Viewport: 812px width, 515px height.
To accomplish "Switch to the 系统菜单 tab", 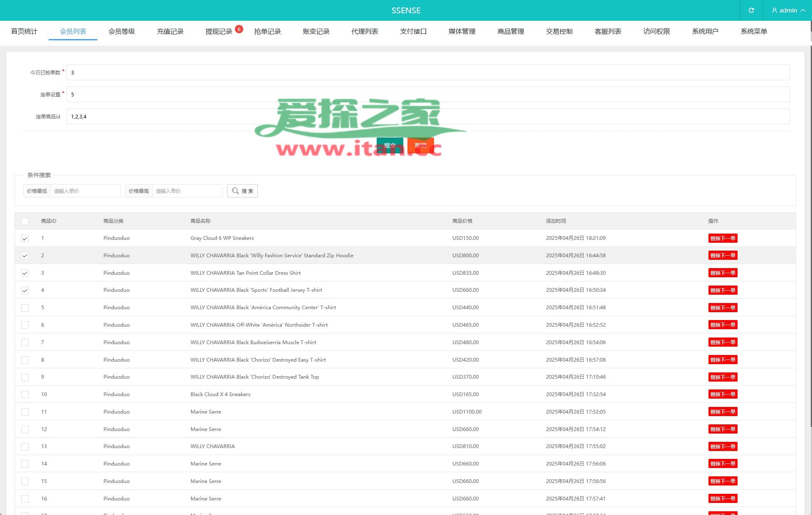I will [x=754, y=32].
